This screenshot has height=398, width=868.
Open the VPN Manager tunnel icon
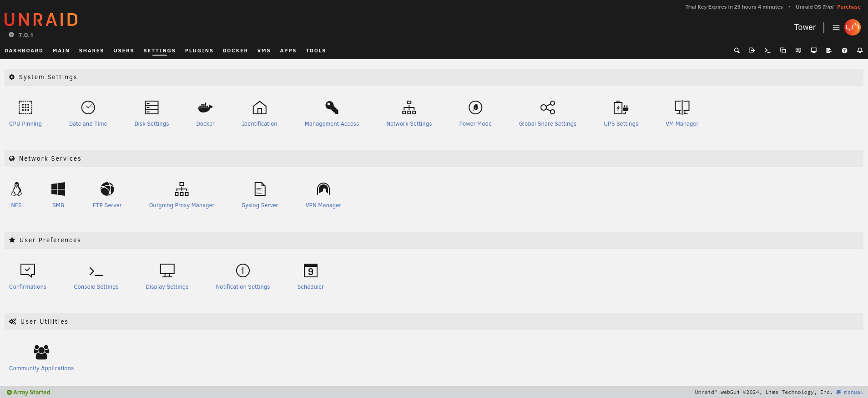(323, 189)
